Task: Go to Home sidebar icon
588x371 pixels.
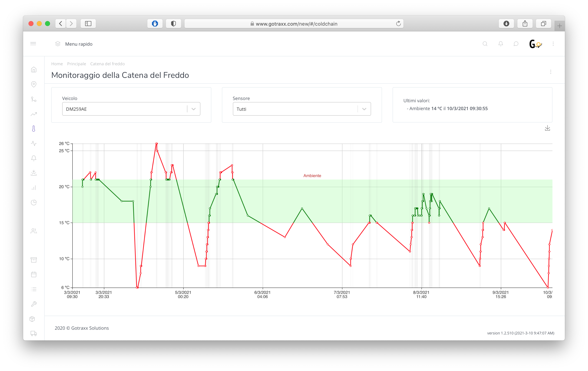Action: click(x=34, y=70)
